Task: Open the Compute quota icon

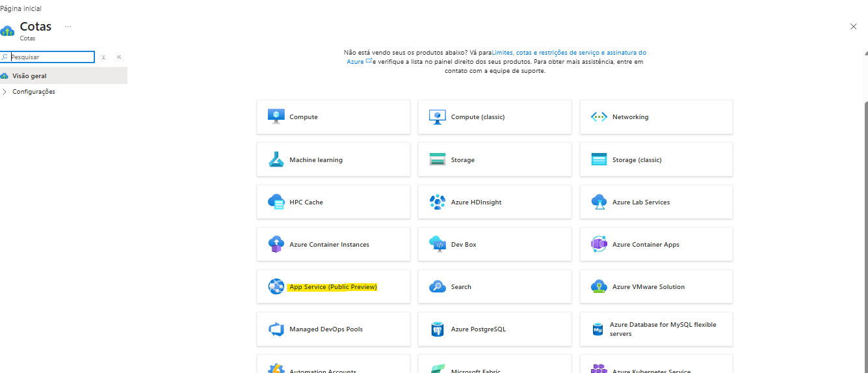Action: coord(276,117)
